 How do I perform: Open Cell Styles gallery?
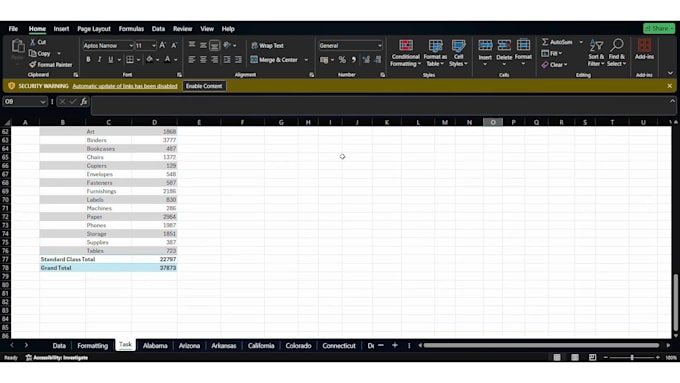click(x=458, y=53)
